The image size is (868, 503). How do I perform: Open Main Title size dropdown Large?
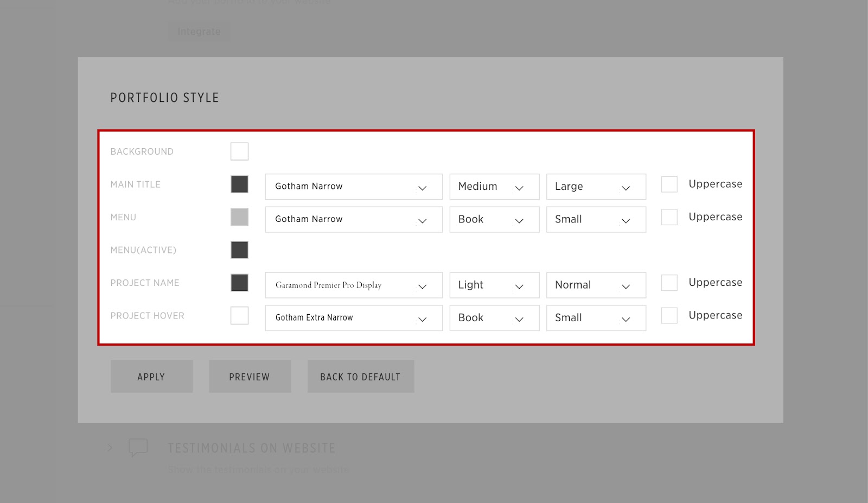596,187
